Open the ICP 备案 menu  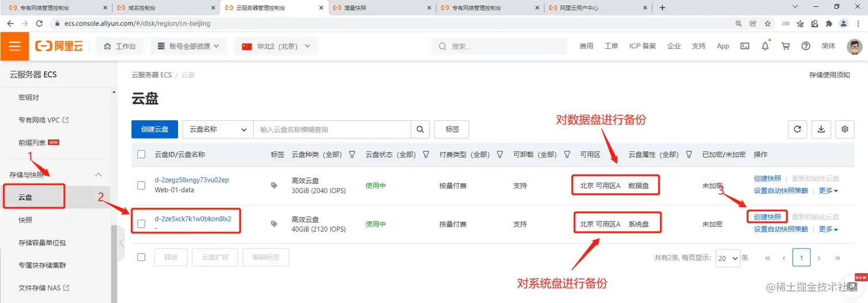click(x=642, y=46)
